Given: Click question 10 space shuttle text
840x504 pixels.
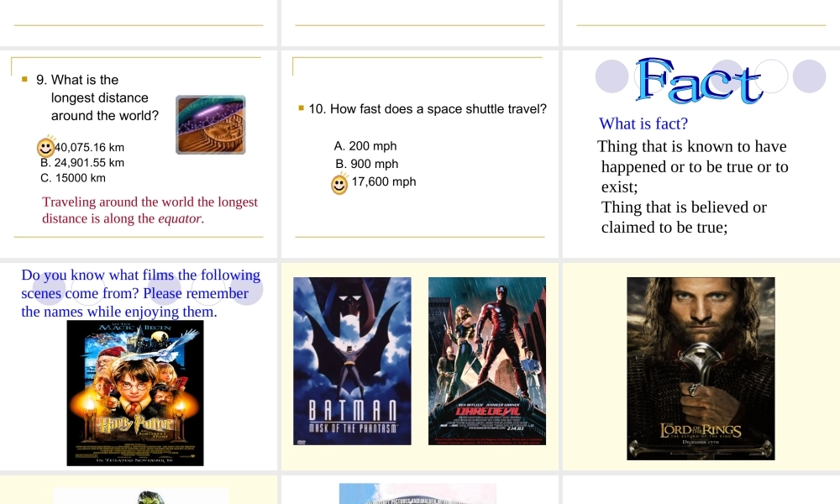Looking at the screenshot, I should point(428,108).
